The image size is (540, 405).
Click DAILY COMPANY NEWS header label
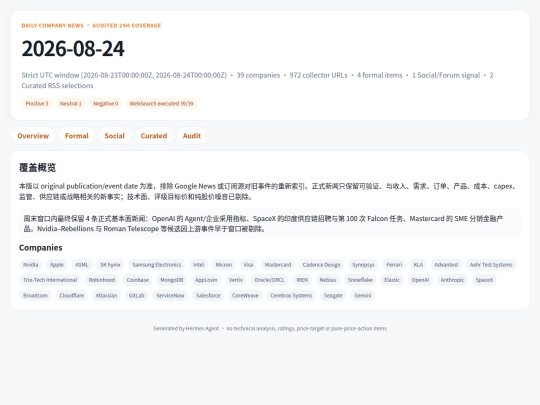point(52,25)
